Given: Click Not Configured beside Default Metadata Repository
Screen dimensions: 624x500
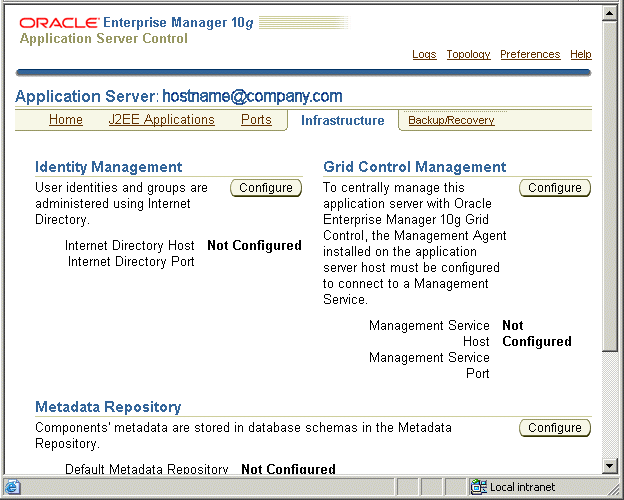Looking at the screenshot, I should [289, 469].
